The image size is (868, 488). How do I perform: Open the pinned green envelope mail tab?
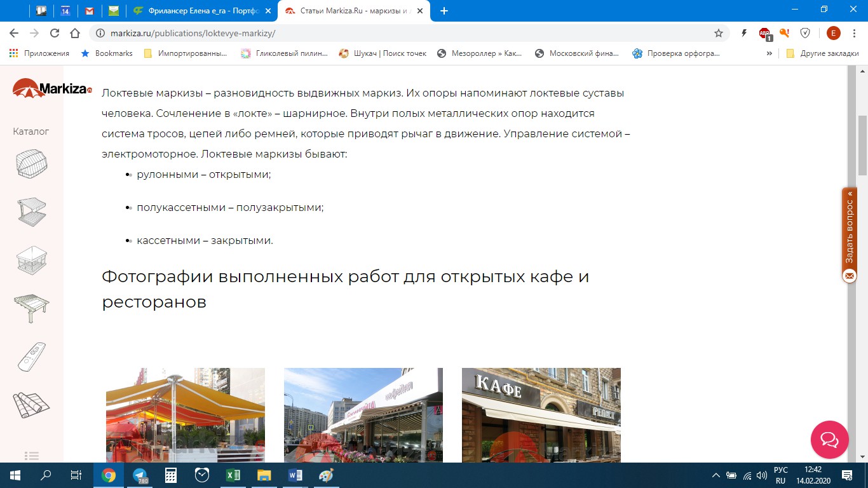[114, 11]
